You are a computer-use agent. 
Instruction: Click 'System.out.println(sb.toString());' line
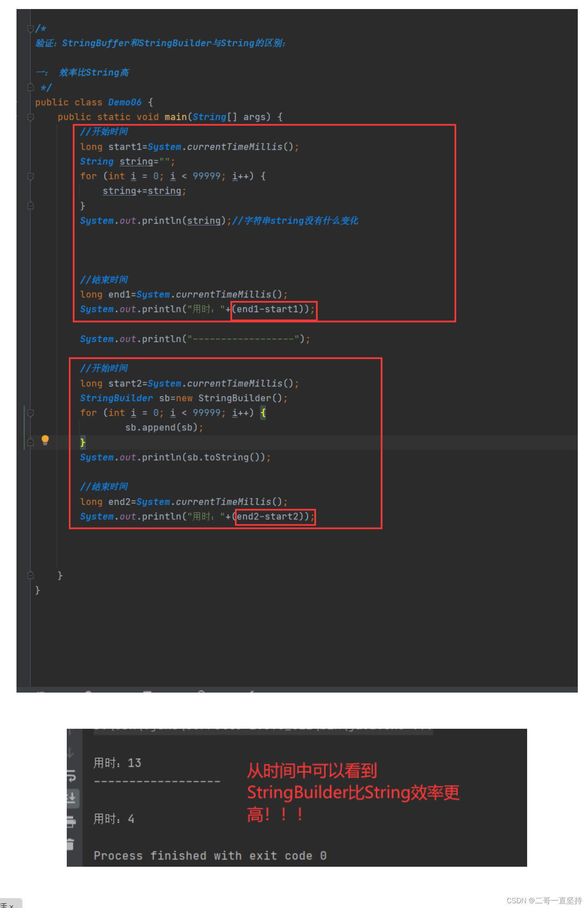176,457
